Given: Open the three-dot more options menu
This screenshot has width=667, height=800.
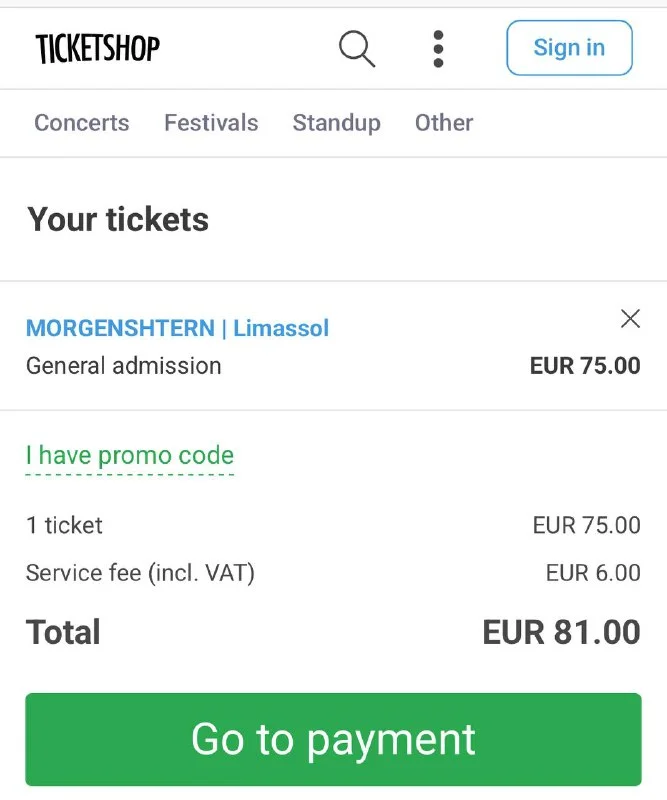Looking at the screenshot, I should point(438,48).
